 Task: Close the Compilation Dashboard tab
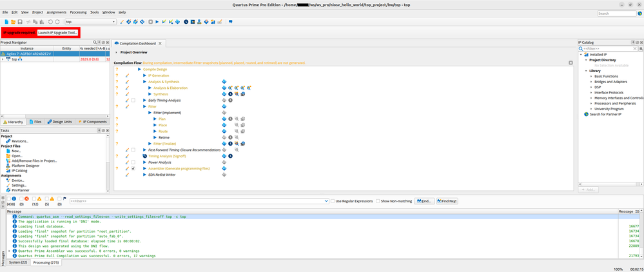coord(160,43)
